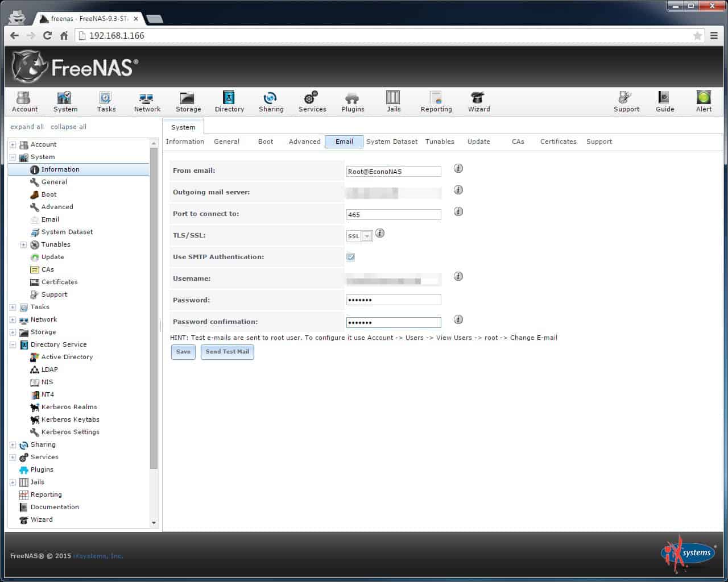Viewport: 728px width, 582px height.
Task: Open the Guide toolbar icon
Action: coord(664,102)
